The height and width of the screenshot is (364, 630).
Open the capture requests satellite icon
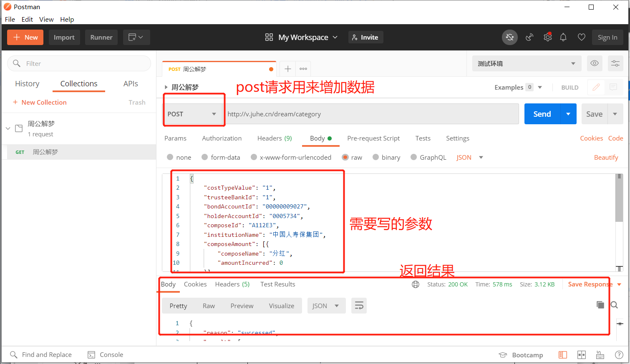tap(529, 37)
